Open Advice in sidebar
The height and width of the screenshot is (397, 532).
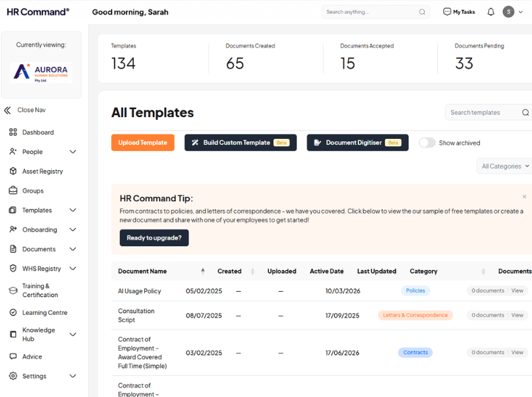coord(32,357)
